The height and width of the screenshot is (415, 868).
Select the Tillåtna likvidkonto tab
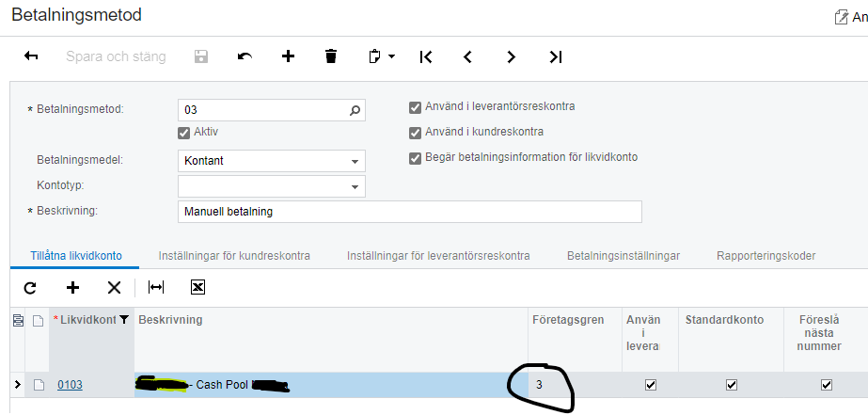(74, 256)
